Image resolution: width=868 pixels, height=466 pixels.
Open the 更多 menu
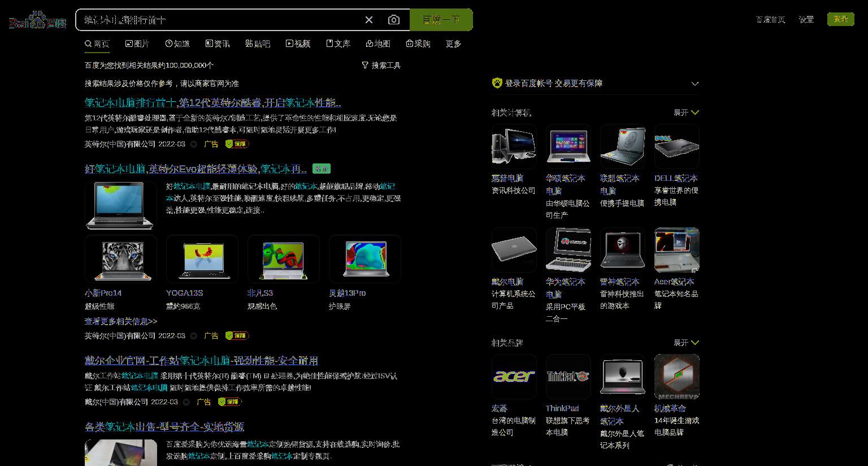(x=453, y=44)
